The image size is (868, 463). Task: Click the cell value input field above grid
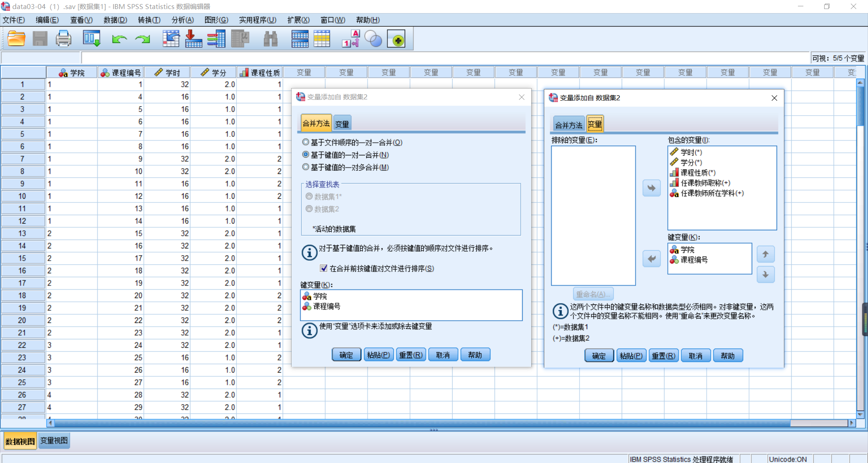[445, 58]
